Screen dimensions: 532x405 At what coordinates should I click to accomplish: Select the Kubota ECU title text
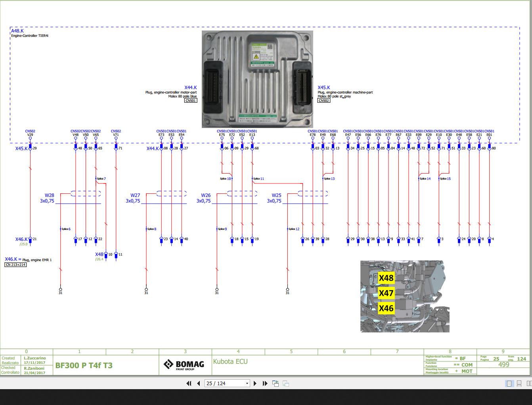[230, 361]
